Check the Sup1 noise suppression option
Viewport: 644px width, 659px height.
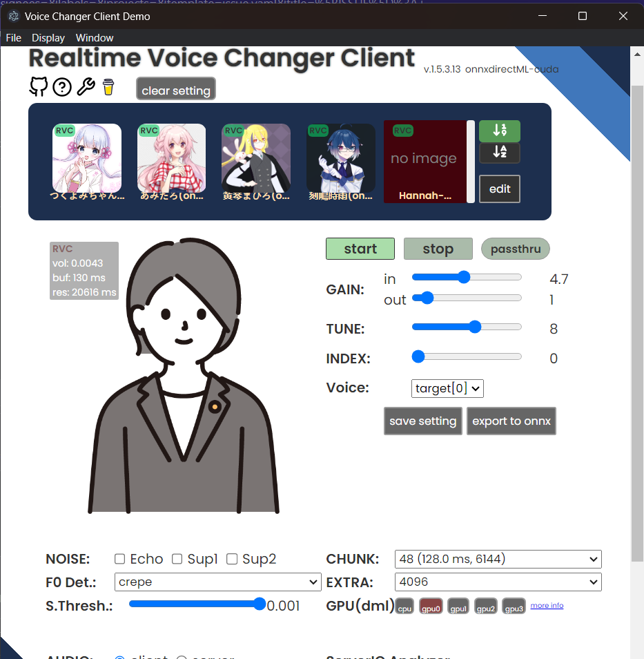tap(177, 559)
